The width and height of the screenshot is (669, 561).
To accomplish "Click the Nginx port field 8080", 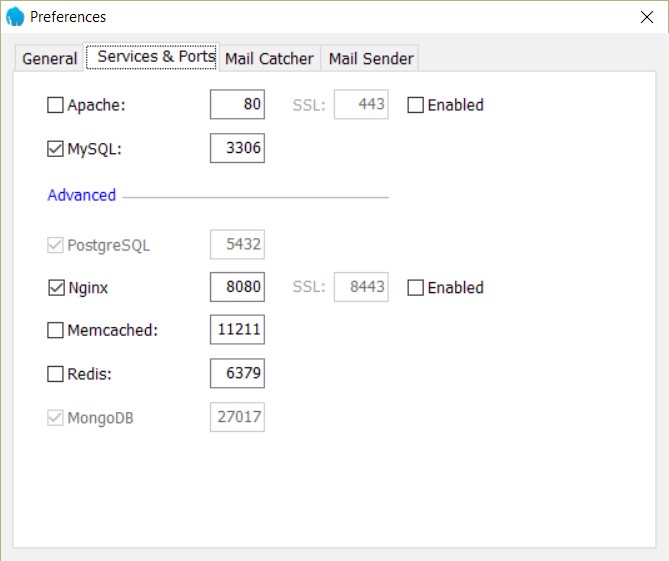I will pyautogui.click(x=237, y=288).
